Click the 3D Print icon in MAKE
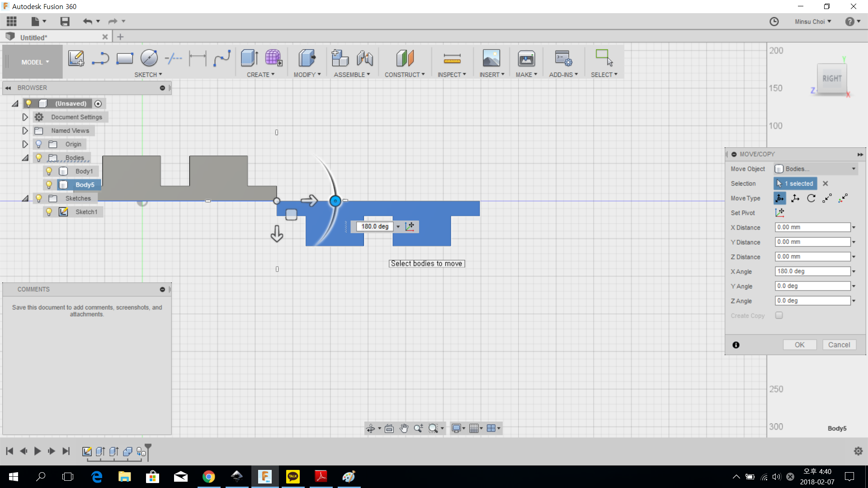Viewport: 868px width, 488px height. tap(526, 58)
